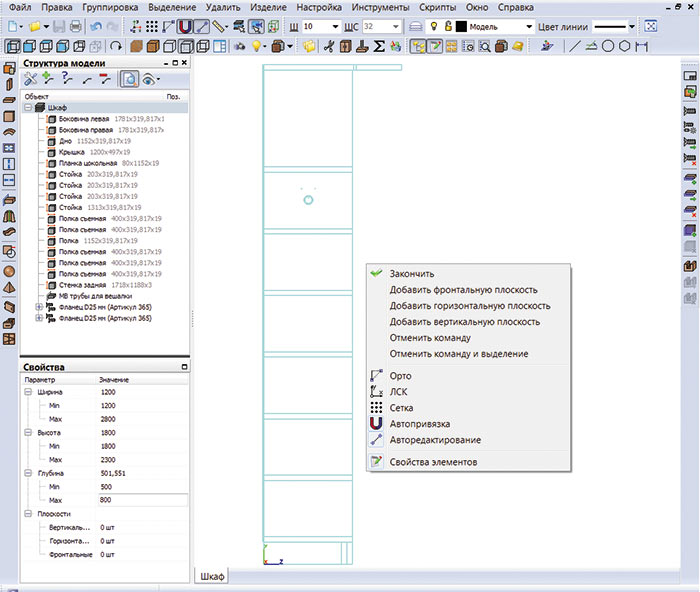Toggle Орто mode in context menu
The image size is (700, 592).
point(400,376)
